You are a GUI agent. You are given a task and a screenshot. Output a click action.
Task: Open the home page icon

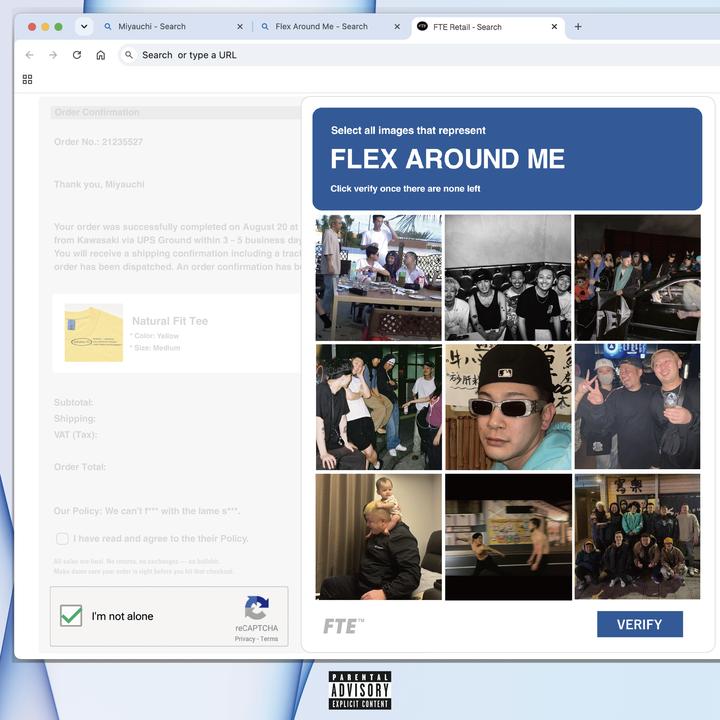tap(101, 55)
